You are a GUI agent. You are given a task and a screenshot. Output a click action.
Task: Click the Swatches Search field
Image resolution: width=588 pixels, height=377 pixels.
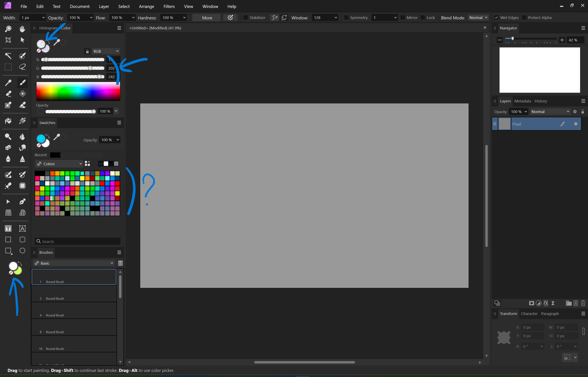pos(78,241)
